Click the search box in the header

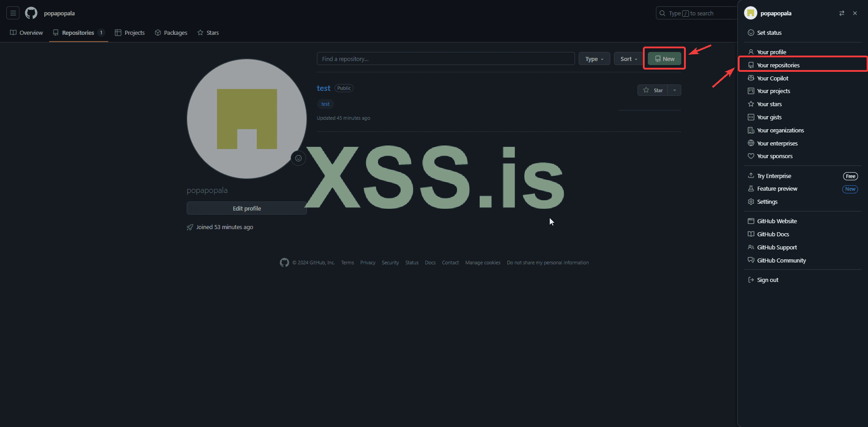tap(696, 13)
